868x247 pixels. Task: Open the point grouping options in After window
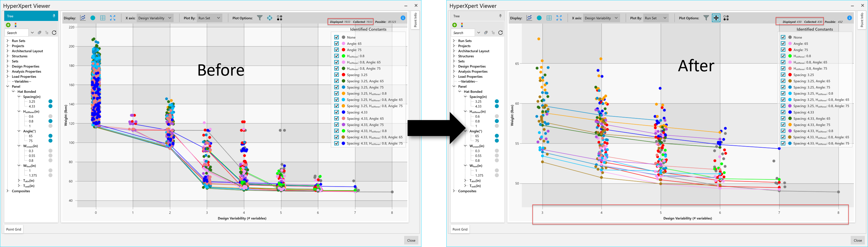point(726,18)
